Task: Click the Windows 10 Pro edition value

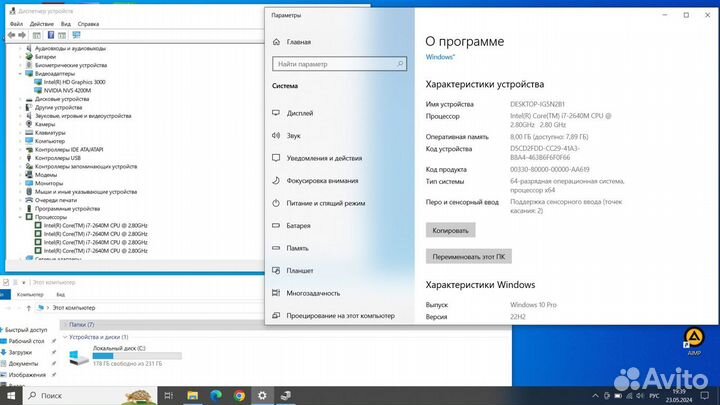Action: [x=533, y=304]
